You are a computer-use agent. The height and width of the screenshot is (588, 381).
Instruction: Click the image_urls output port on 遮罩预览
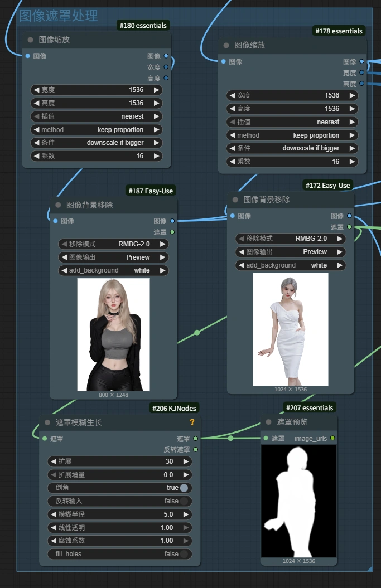click(x=332, y=439)
